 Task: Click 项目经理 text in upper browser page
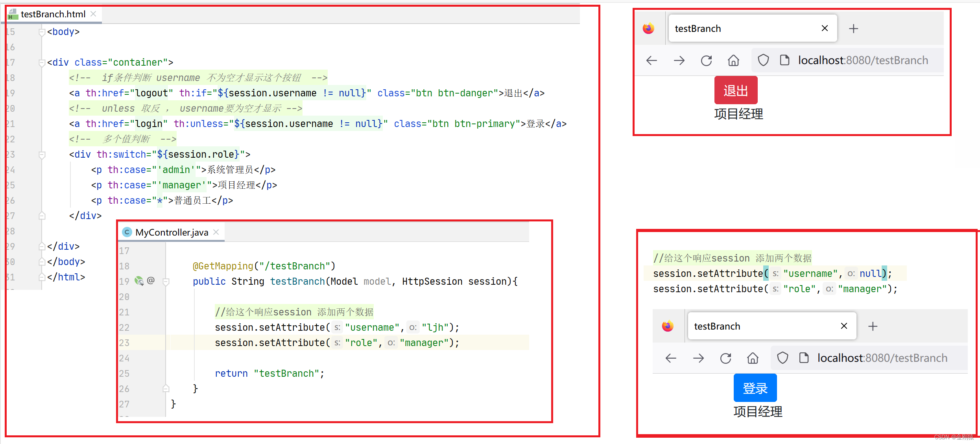(738, 114)
